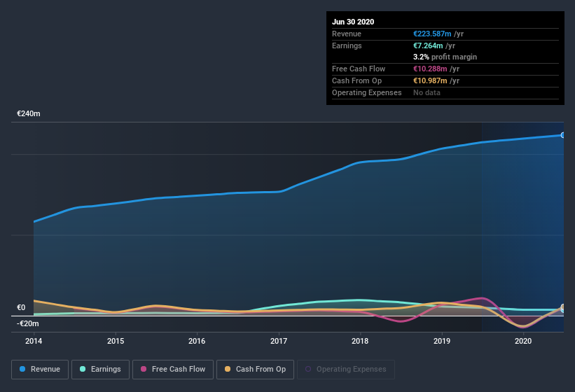Click the €10.288m free cash flow value
Viewport: 575px width, 392px height.
click(x=430, y=69)
